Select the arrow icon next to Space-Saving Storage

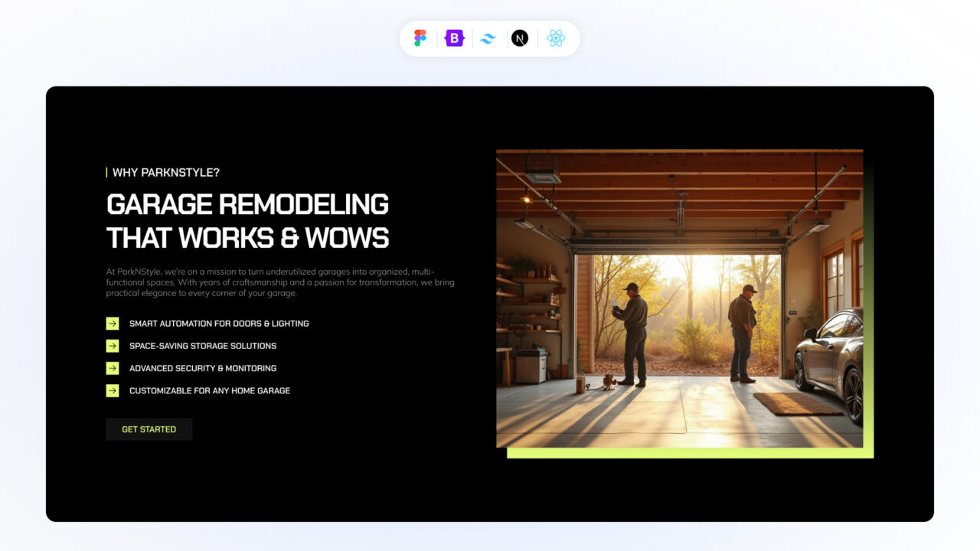(x=112, y=346)
